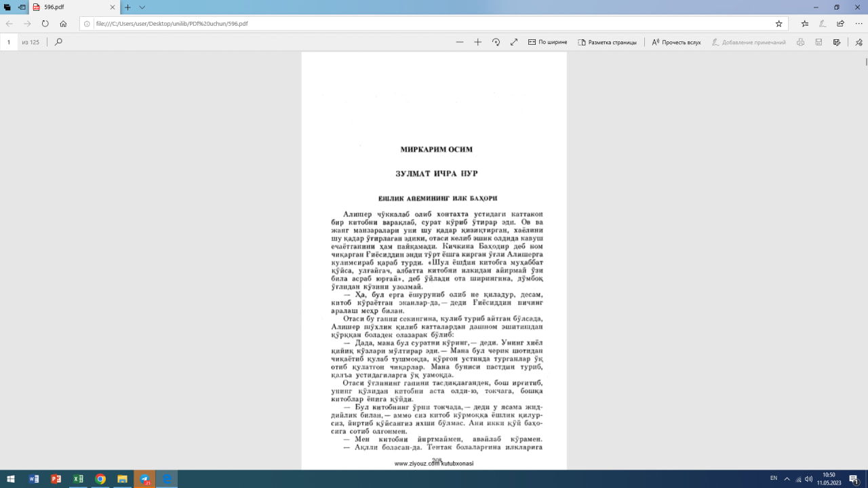Toggle the По ширине fit-width option
Viewport: 868px width, 488px height.
point(547,42)
